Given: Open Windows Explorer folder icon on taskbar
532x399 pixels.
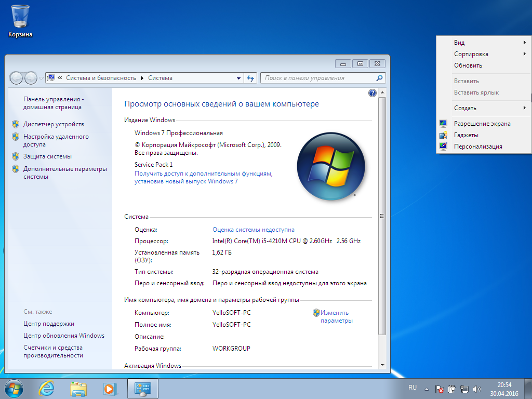Looking at the screenshot, I should [x=78, y=389].
